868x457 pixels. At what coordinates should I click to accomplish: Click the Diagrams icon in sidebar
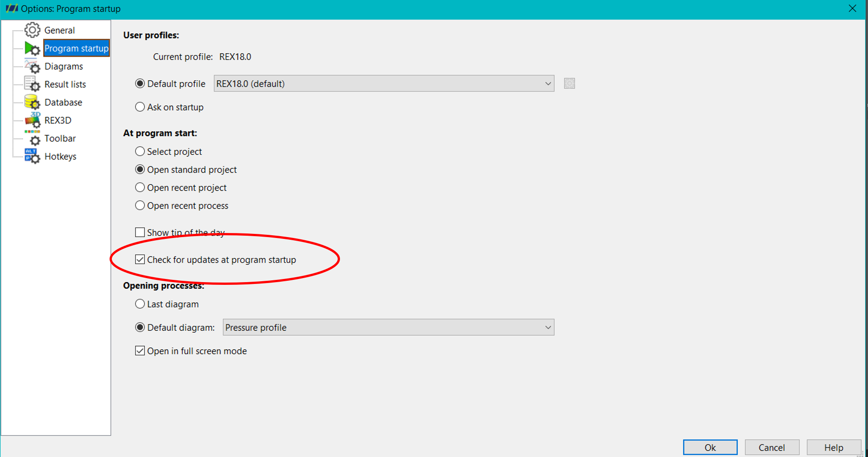32,66
